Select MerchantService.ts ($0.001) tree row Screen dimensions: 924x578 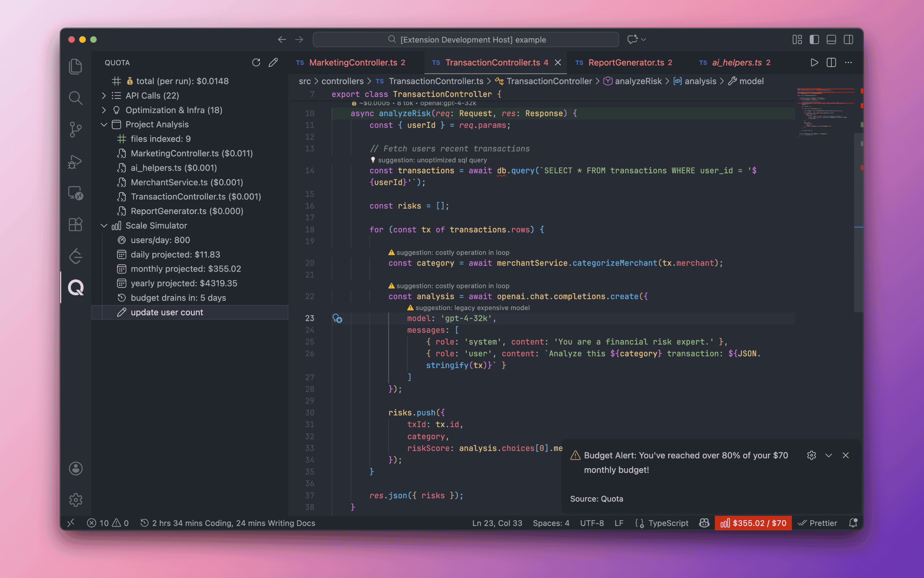click(x=190, y=182)
